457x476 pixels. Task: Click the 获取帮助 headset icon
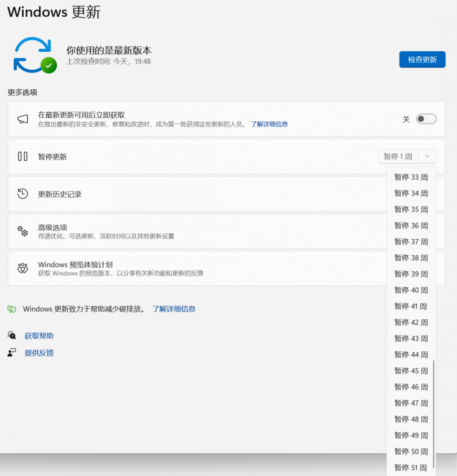(x=12, y=336)
